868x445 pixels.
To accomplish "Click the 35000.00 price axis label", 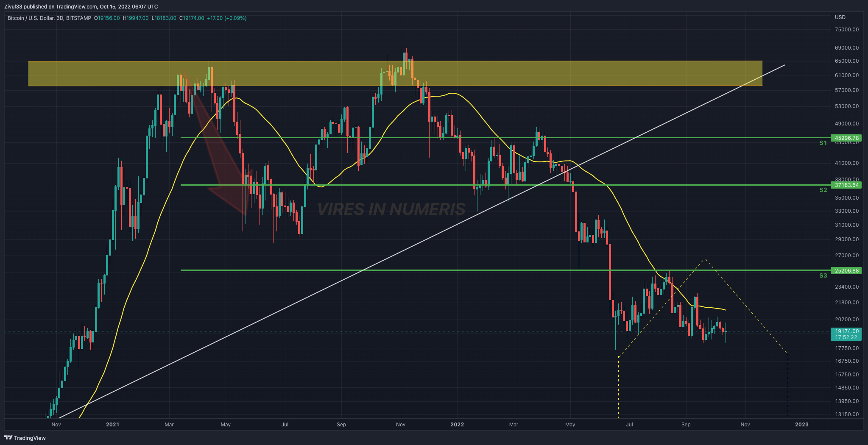I will (847, 198).
